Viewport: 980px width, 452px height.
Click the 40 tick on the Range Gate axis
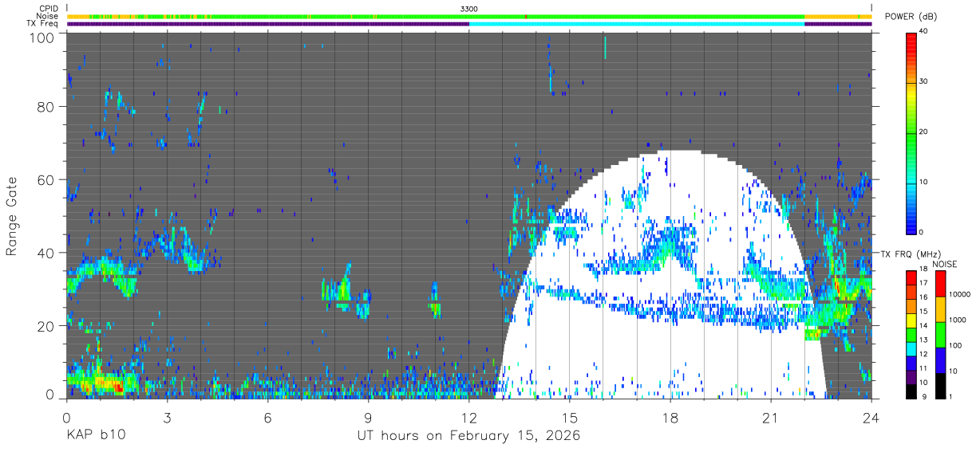46,253
